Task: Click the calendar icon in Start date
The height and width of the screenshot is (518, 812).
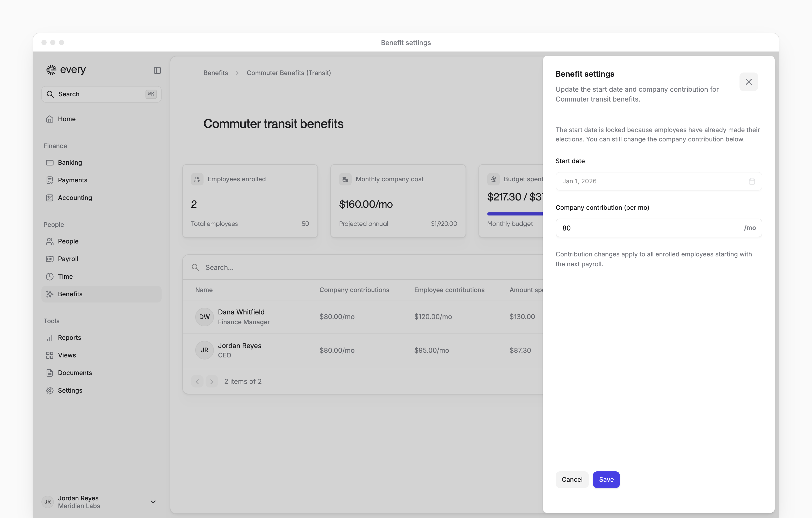Action: click(x=752, y=182)
